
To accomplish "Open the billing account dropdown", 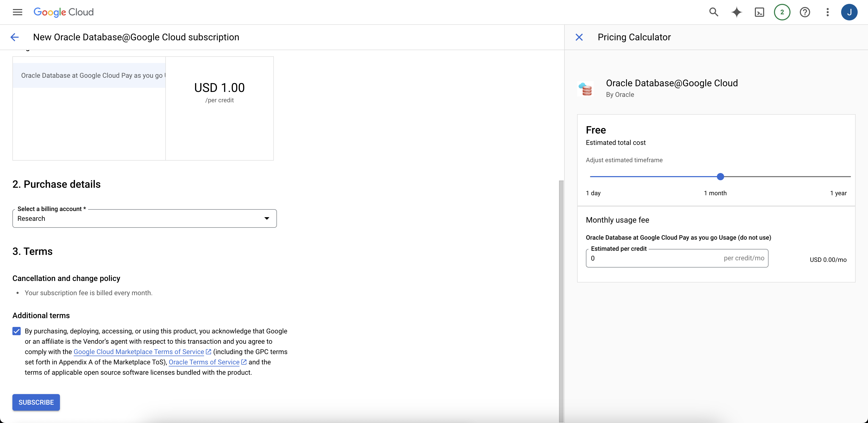I will point(267,218).
